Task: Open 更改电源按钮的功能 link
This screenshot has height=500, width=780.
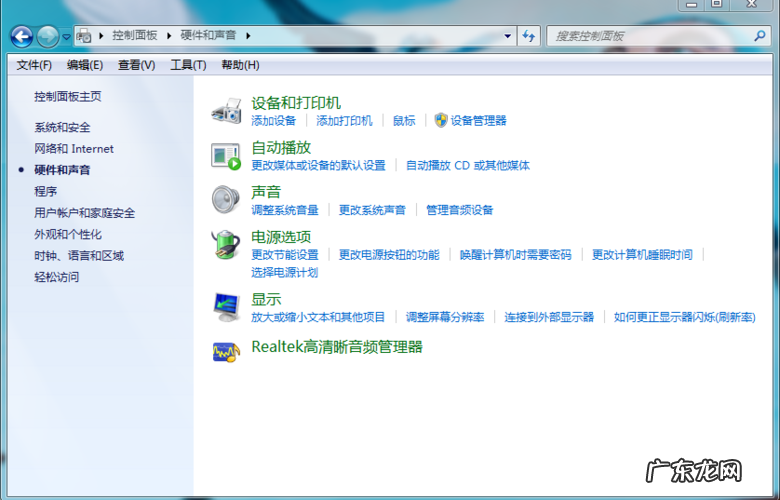Action: pos(389,255)
